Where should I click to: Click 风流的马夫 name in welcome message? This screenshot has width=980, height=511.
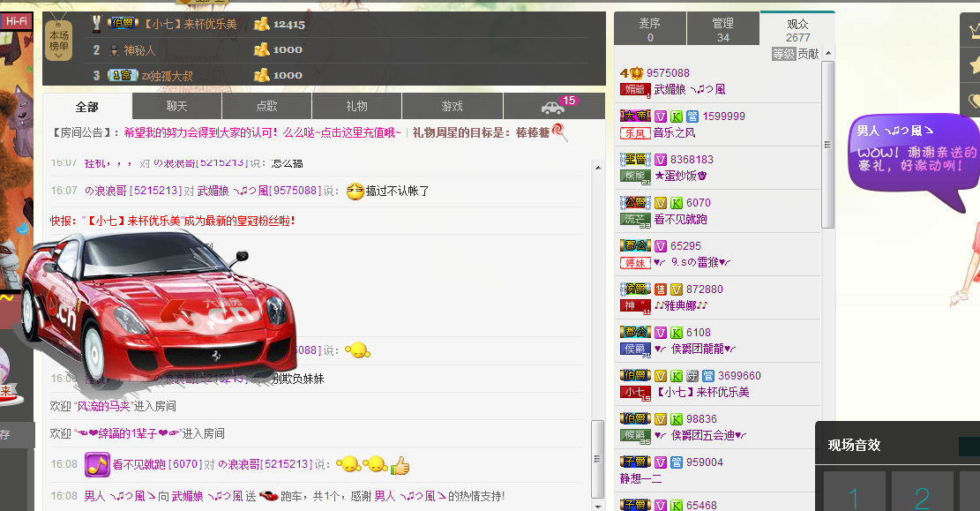coord(103,406)
